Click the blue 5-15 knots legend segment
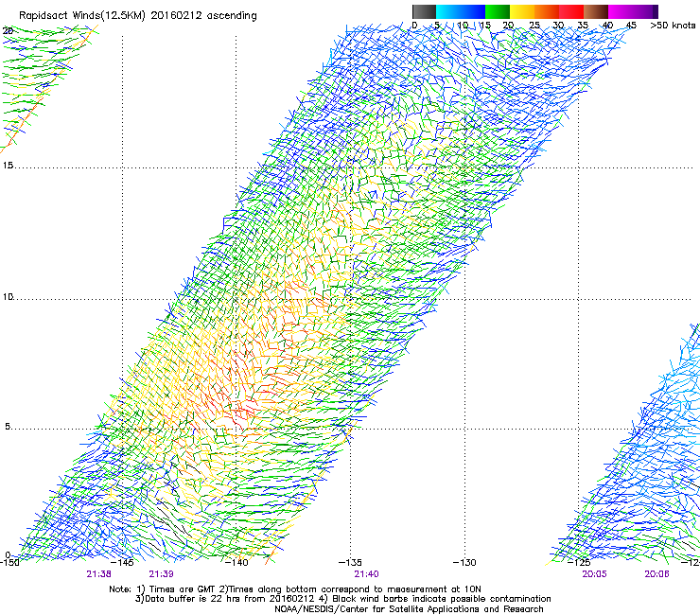The height and width of the screenshot is (615, 700). [461, 11]
